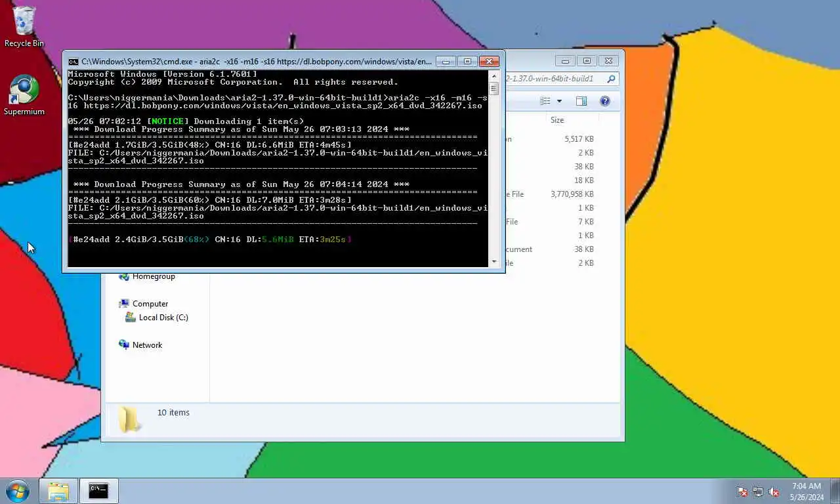Select the Homegroup item in navigation pane
840x504 pixels.
point(154,276)
